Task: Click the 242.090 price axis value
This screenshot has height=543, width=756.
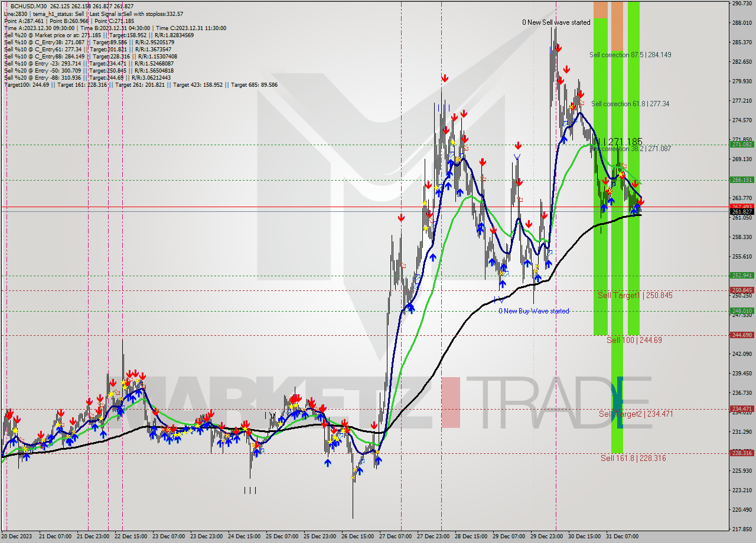Action: coord(742,354)
